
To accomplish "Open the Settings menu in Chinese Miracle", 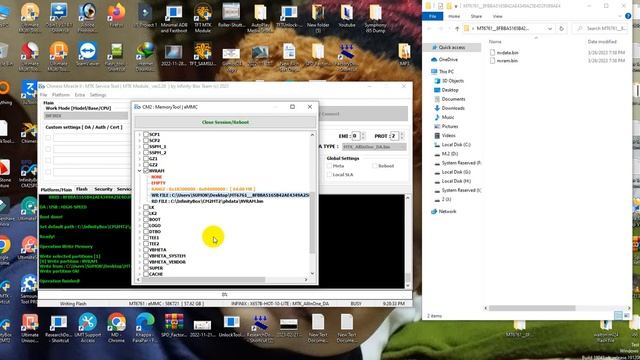I will (x=98, y=95).
